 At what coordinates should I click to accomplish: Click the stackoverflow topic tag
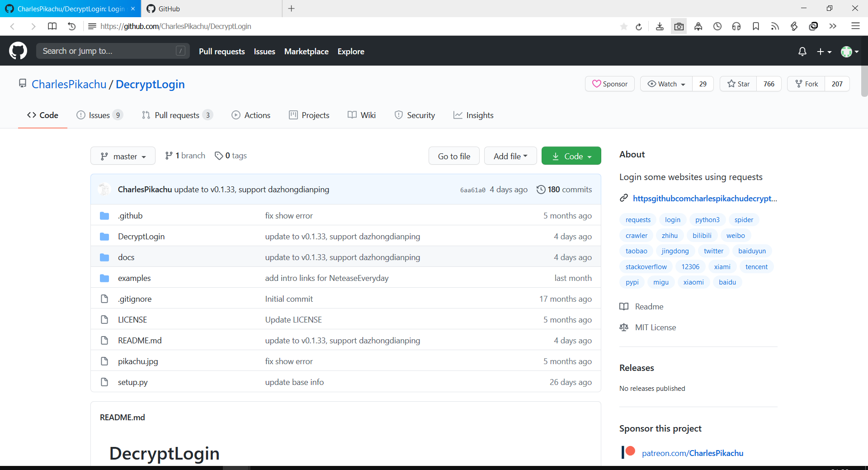[646, 266]
